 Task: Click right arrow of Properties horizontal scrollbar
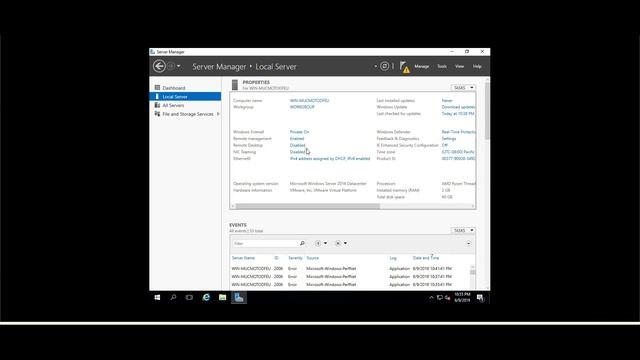point(473,206)
